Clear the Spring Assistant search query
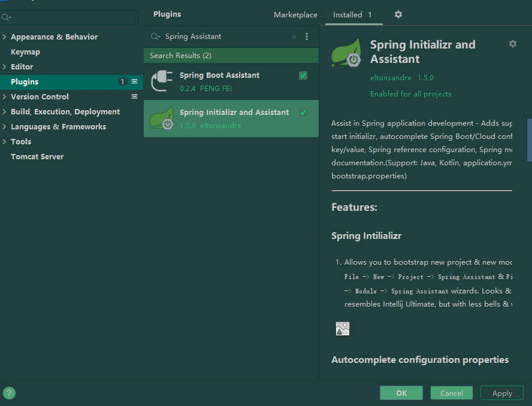 pyautogui.click(x=294, y=37)
